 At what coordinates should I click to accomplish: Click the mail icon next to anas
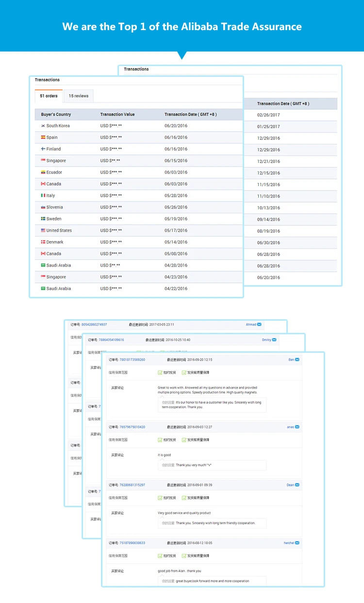(x=297, y=427)
